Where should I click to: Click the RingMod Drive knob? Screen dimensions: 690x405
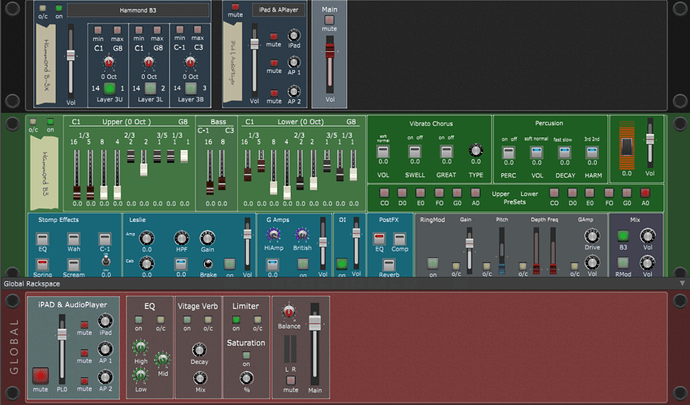592,236
